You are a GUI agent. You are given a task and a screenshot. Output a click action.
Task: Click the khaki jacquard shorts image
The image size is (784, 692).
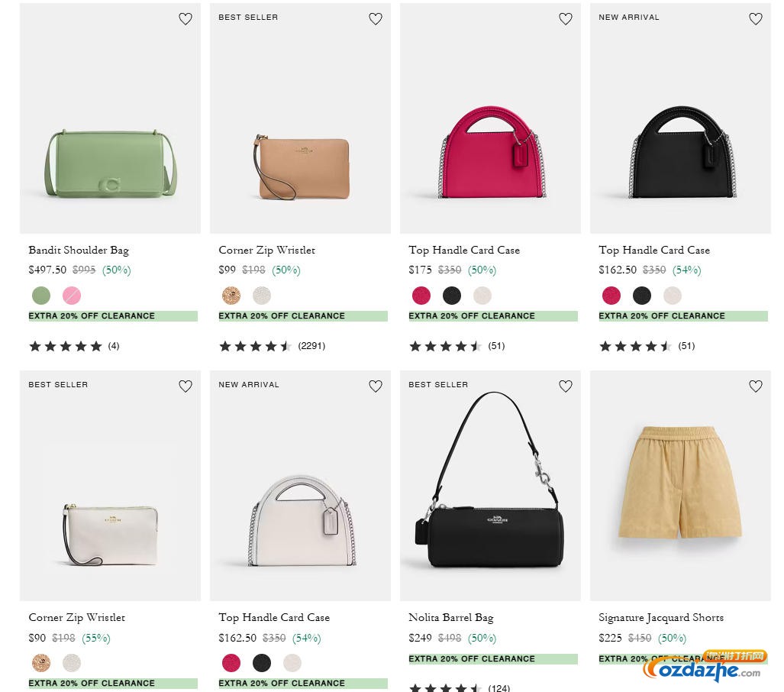680,489
